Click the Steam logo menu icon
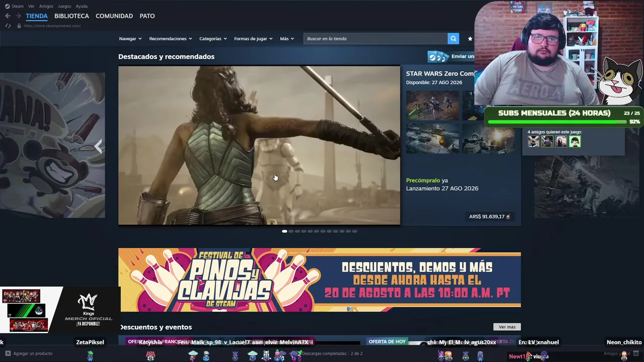 click(x=7, y=6)
